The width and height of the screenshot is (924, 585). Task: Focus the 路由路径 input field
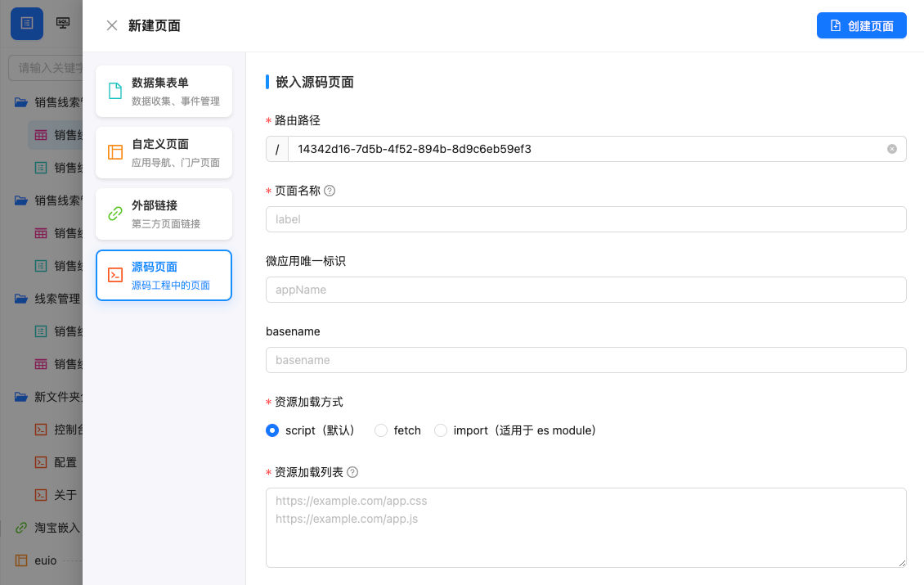pyautogui.click(x=586, y=149)
